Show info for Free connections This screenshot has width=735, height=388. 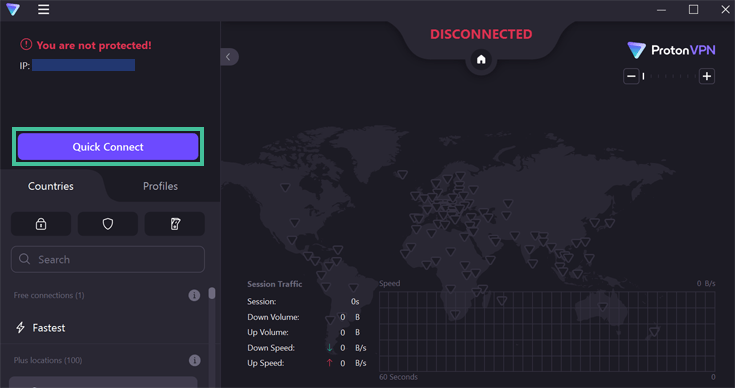point(194,295)
